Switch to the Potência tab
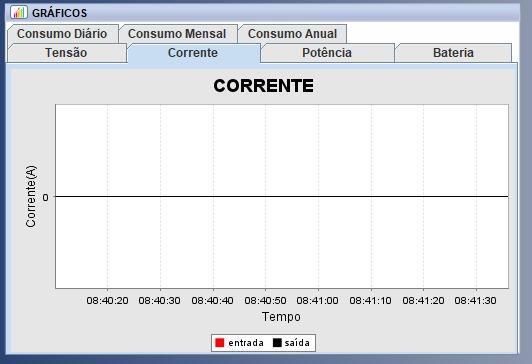The width and height of the screenshot is (532, 364). click(327, 53)
